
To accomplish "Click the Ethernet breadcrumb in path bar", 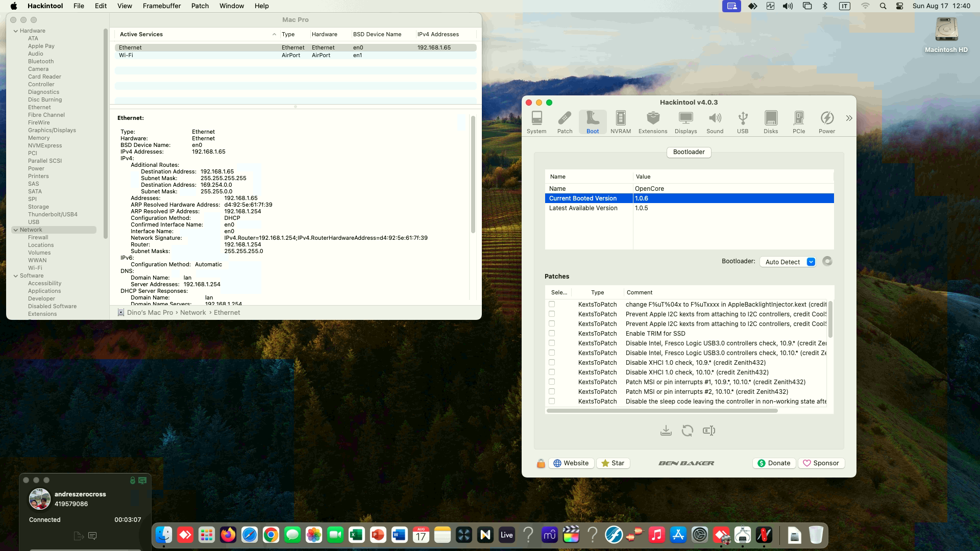I will [x=227, y=313].
